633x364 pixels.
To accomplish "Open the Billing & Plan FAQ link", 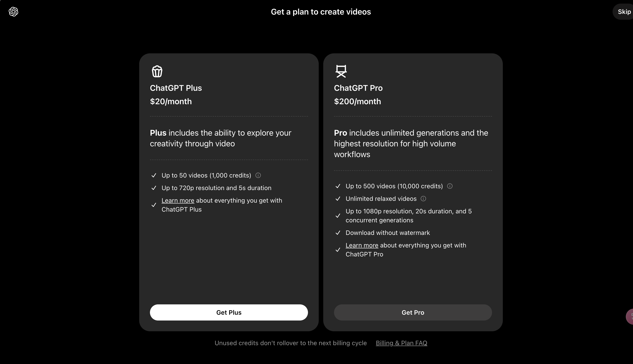I will [x=401, y=343].
